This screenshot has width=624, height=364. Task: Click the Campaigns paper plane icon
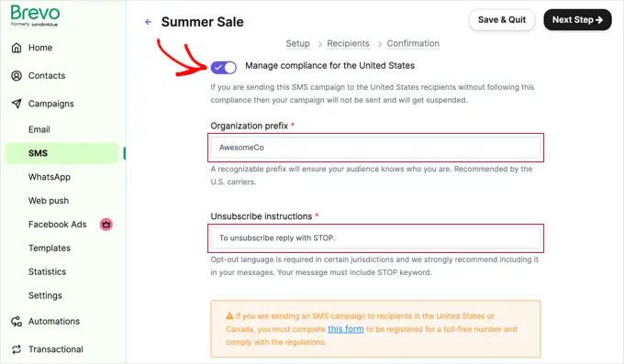(x=17, y=104)
